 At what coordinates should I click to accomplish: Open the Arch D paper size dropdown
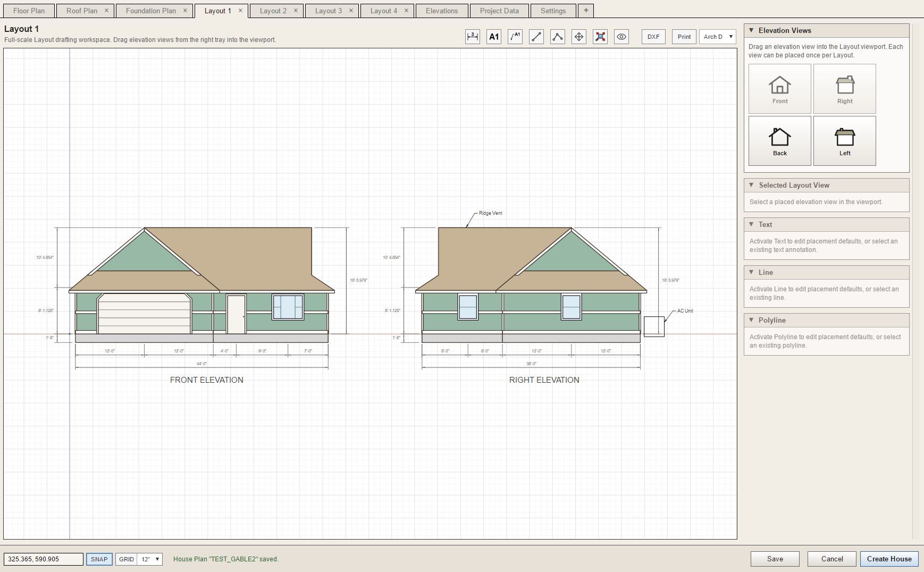[718, 37]
